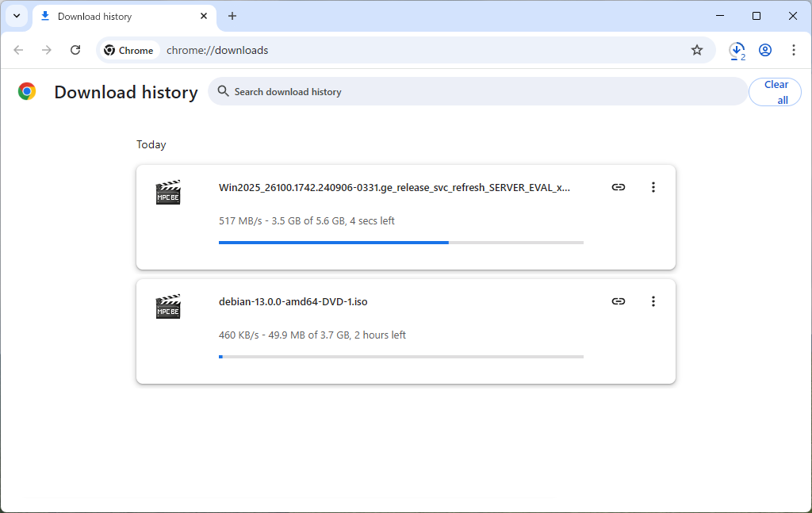Open a new tab with plus button
Image resolution: width=812 pixels, height=513 pixels.
pyautogui.click(x=232, y=16)
